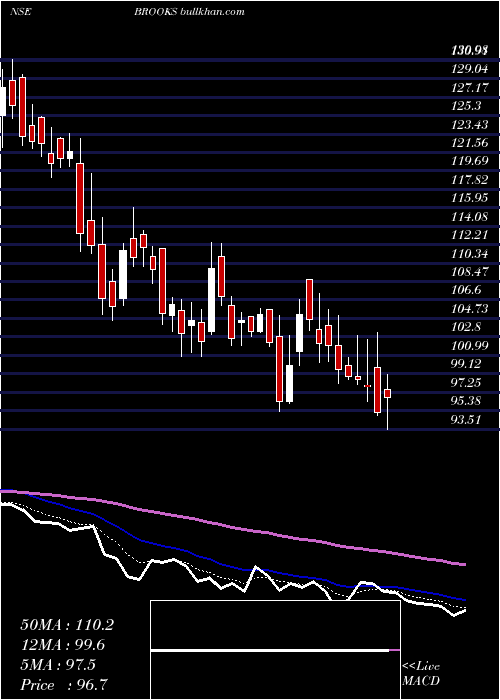500x700 pixels.
Task: Select the 97.25 price axis label
Action: tap(467, 383)
